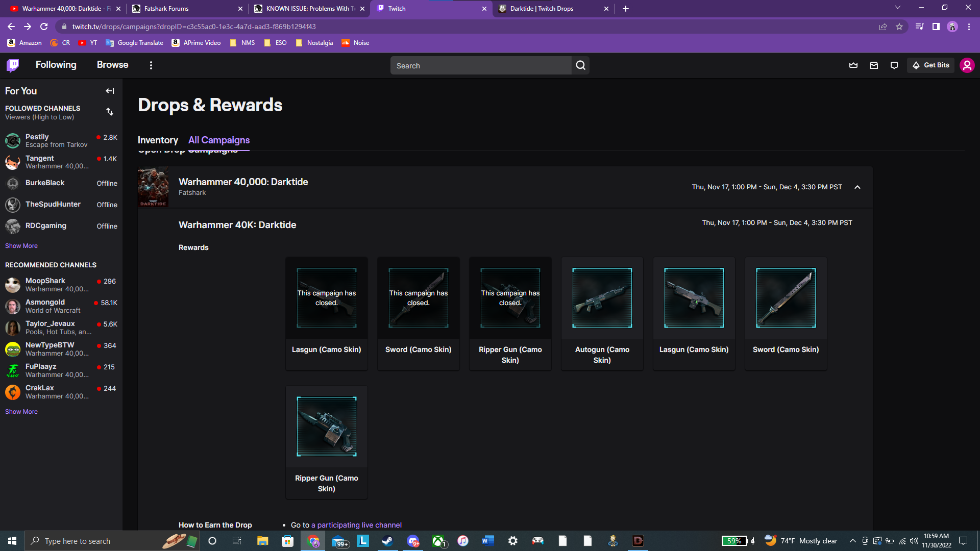Open CrakLax recommended channel

click(x=61, y=392)
